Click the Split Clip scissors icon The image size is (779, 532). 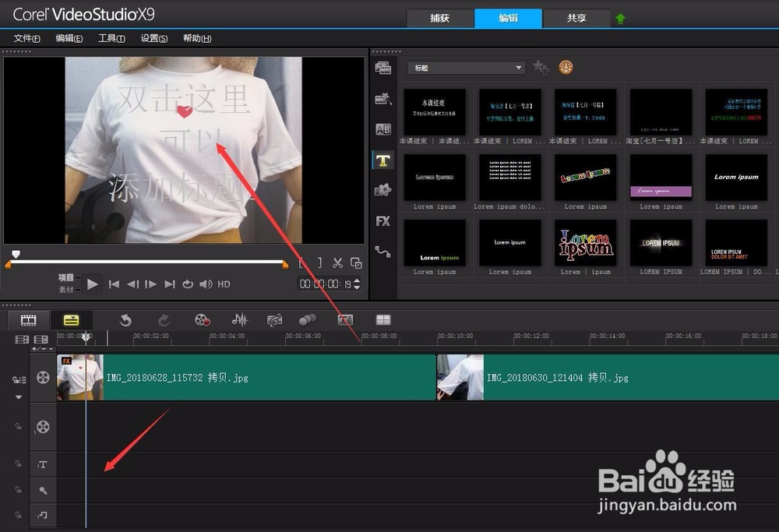(338, 263)
